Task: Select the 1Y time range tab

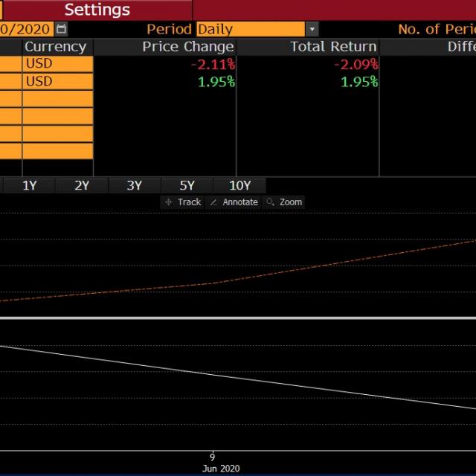Action: point(30,186)
